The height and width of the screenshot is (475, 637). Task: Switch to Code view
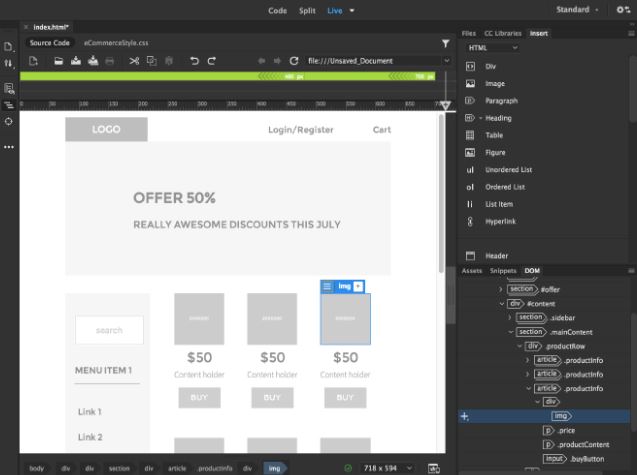[x=277, y=11]
